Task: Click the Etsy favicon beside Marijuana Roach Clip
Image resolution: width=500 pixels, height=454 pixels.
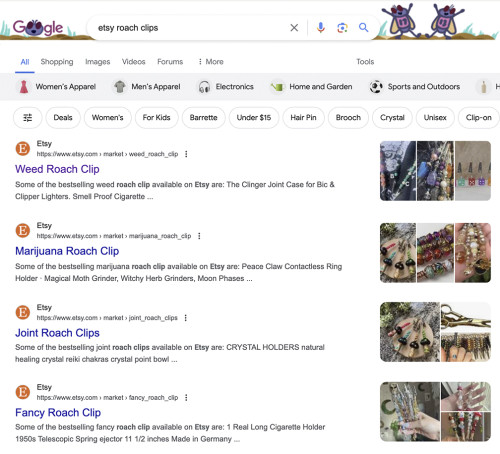Action: tap(23, 230)
